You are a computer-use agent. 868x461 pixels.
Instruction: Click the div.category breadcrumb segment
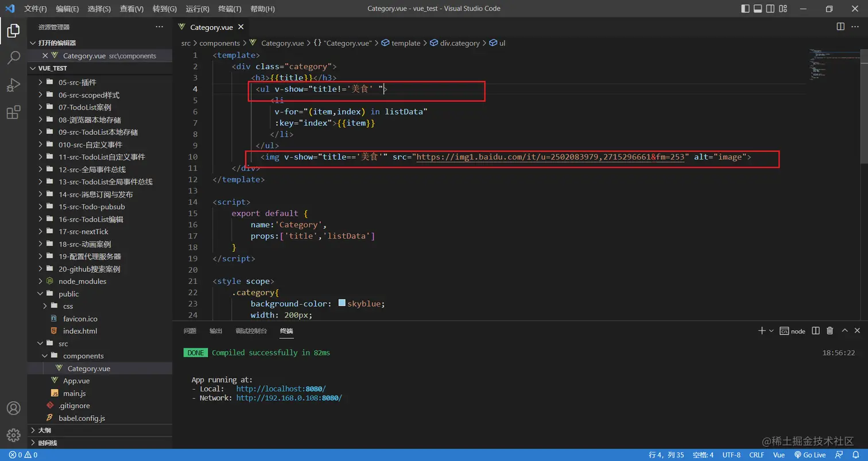455,43
